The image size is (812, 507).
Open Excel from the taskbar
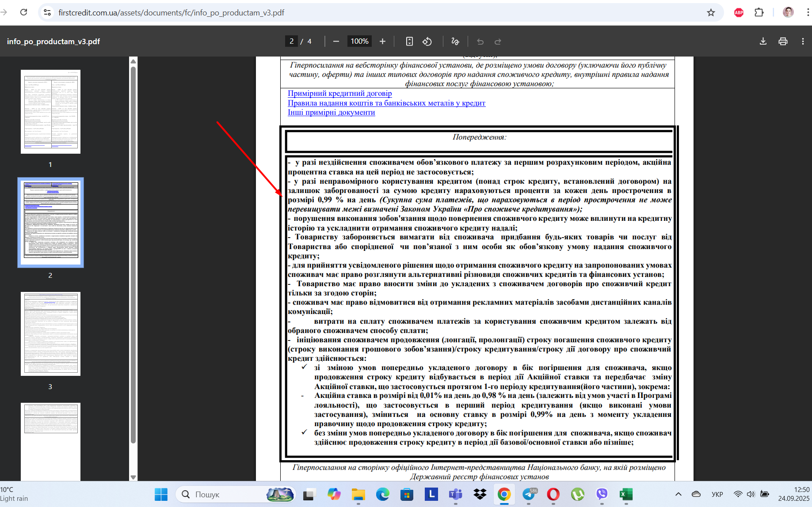(626, 494)
